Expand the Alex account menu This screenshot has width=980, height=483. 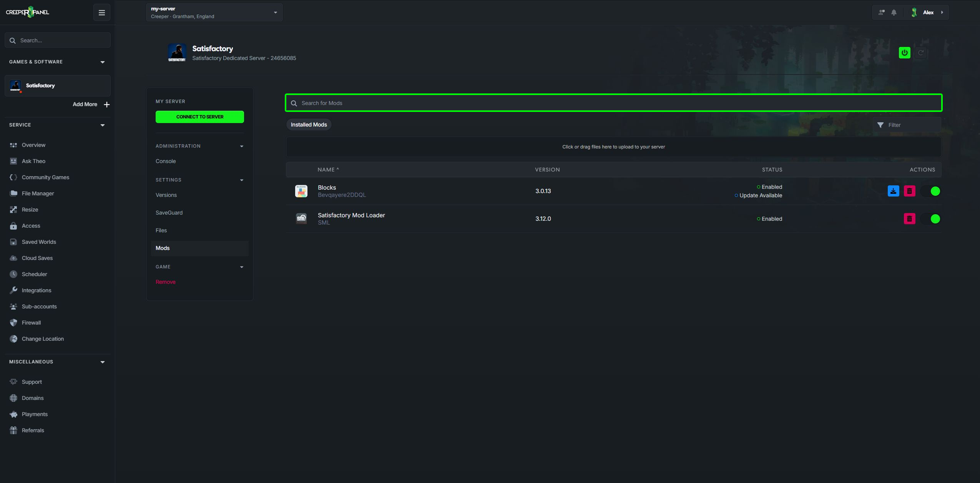[x=928, y=12]
